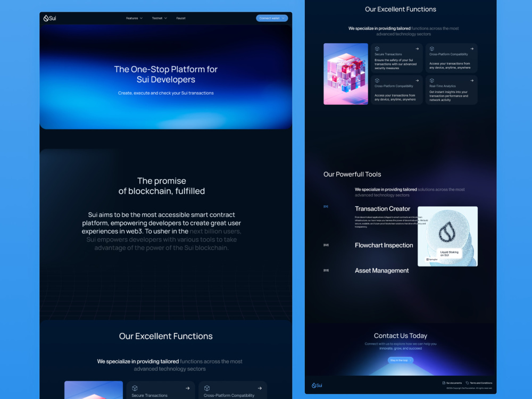Screen dimensions: 532x399
Task: Click 'Our Powerfull Tools' heading
Action: point(352,174)
